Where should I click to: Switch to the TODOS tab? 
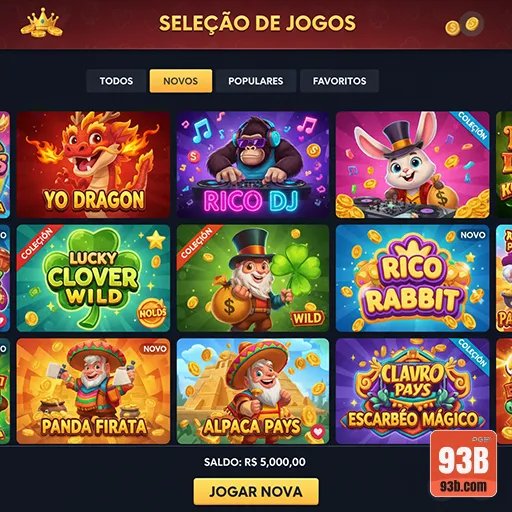[x=116, y=81]
